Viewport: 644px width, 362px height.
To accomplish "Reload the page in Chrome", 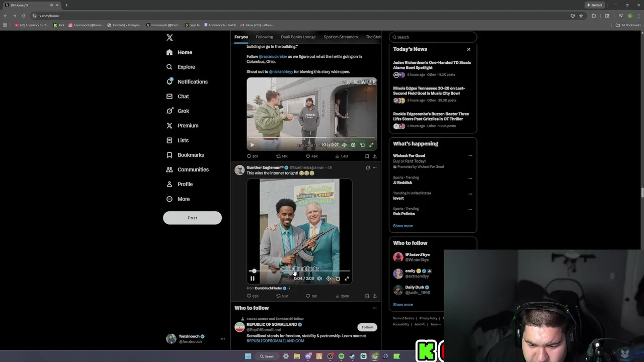I will coord(23,16).
